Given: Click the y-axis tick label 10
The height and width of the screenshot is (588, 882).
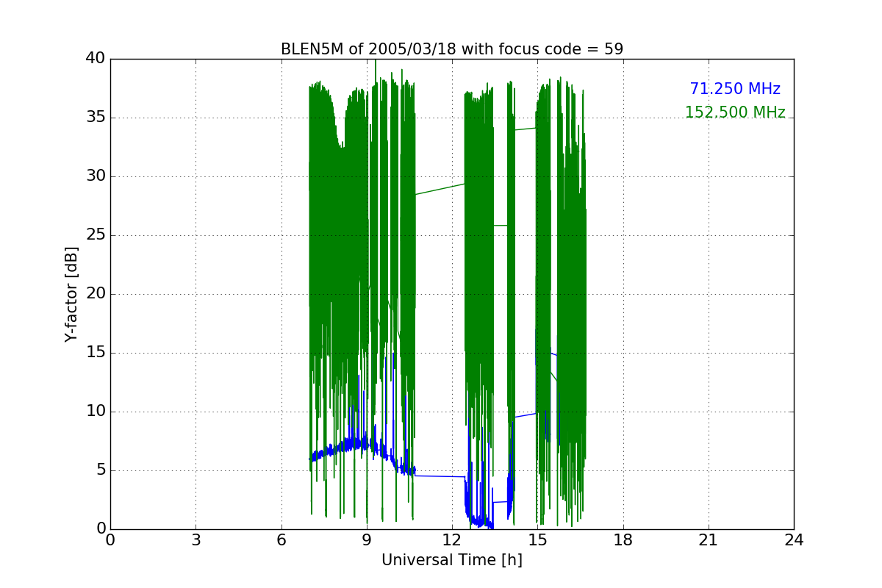Looking at the screenshot, I should (95, 412).
